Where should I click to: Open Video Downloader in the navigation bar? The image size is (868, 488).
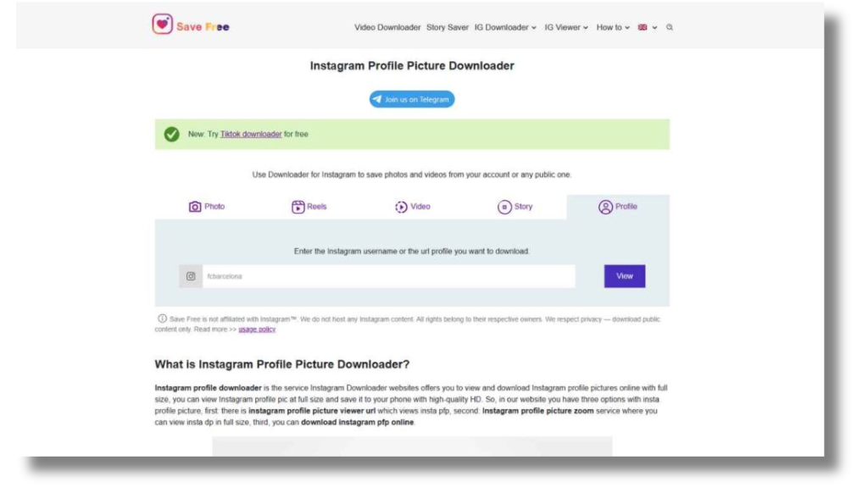pyautogui.click(x=387, y=27)
